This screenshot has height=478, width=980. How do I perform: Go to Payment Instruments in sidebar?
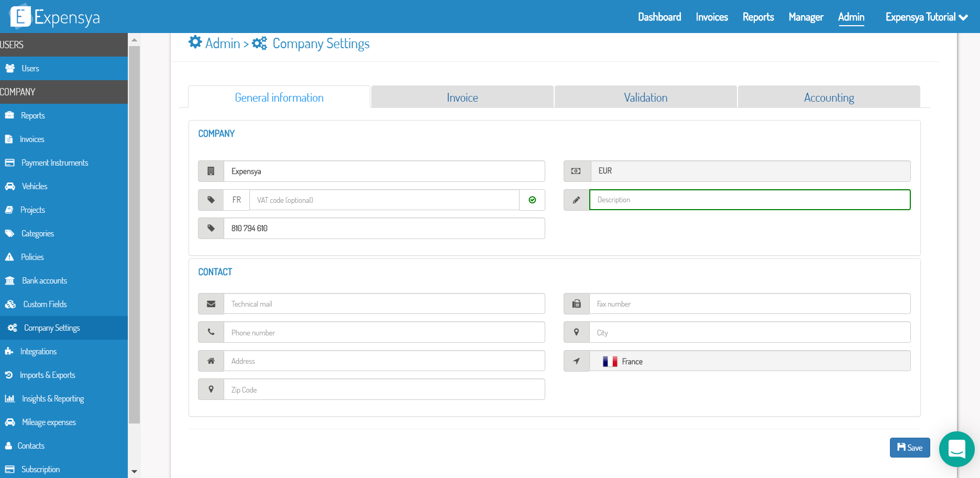coord(64,162)
